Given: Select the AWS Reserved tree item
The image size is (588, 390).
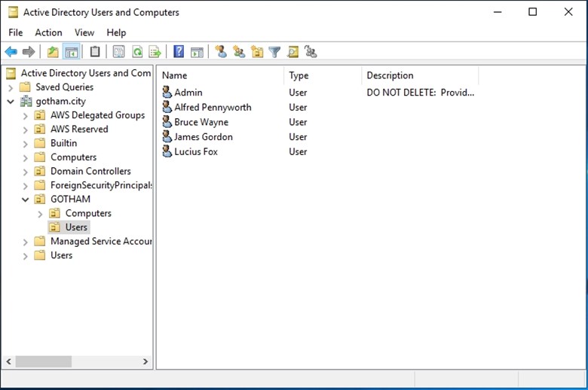Looking at the screenshot, I should click(x=79, y=129).
